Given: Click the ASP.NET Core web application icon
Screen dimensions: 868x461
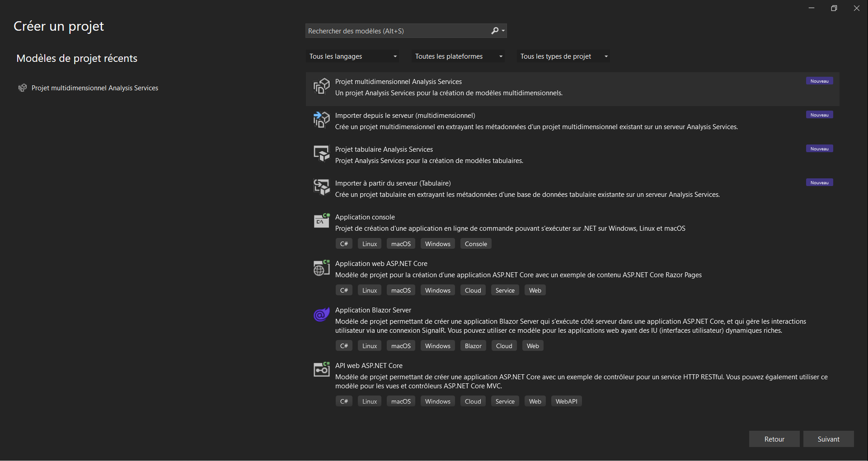Looking at the screenshot, I should [x=321, y=268].
